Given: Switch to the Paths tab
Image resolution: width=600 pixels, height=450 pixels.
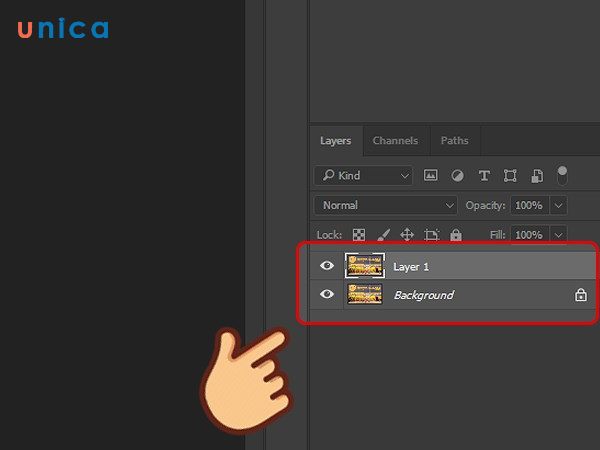Looking at the screenshot, I should 455,140.
